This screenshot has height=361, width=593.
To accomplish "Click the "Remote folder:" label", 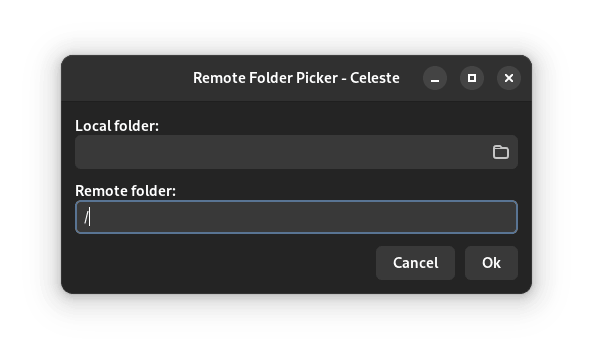I will click(x=126, y=191).
